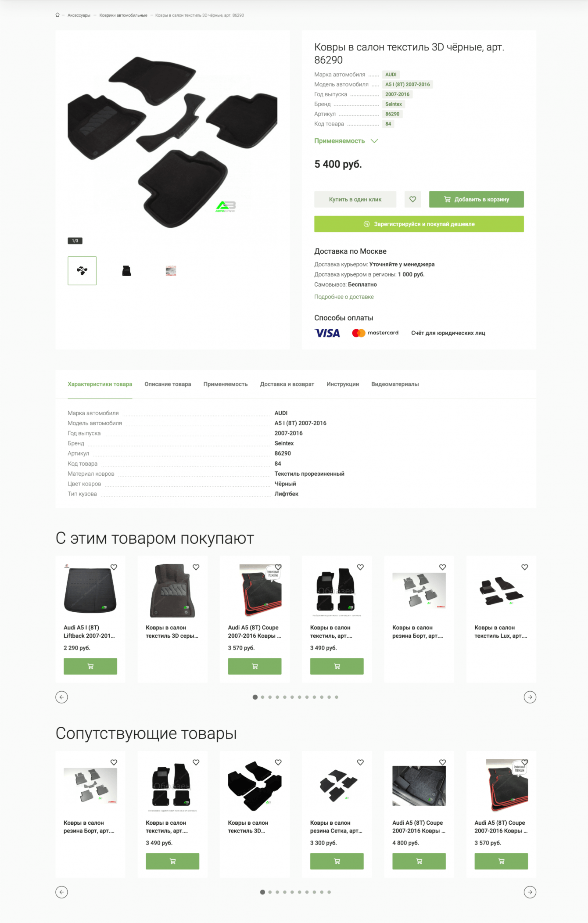Click cart icon under 4 800 руб. product
This screenshot has height=923, width=588.
pos(419,861)
